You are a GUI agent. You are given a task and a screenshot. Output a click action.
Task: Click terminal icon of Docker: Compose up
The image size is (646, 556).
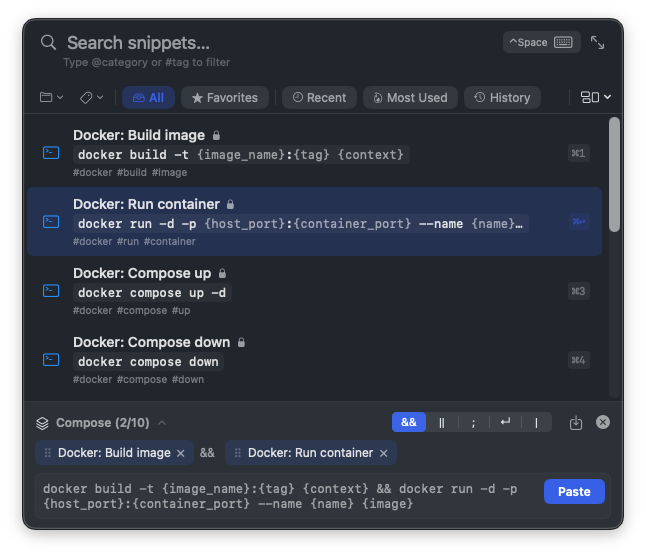tap(51, 291)
